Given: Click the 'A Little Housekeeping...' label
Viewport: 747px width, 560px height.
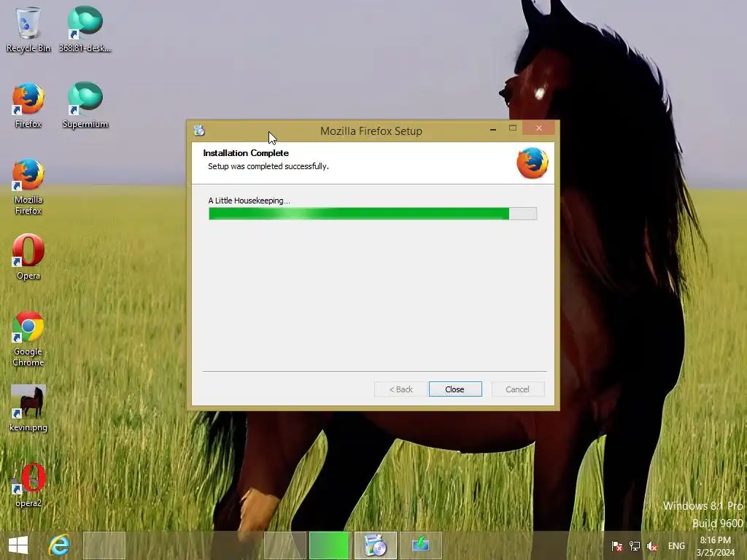Looking at the screenshot, I should pyautogui.click(x=249, y=201).
